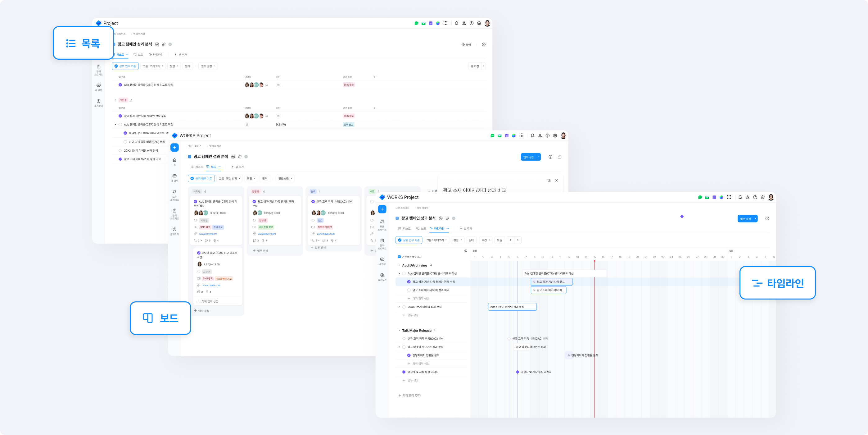
Task: Collapse the timeline task list panel
Action: pos(465,250)
